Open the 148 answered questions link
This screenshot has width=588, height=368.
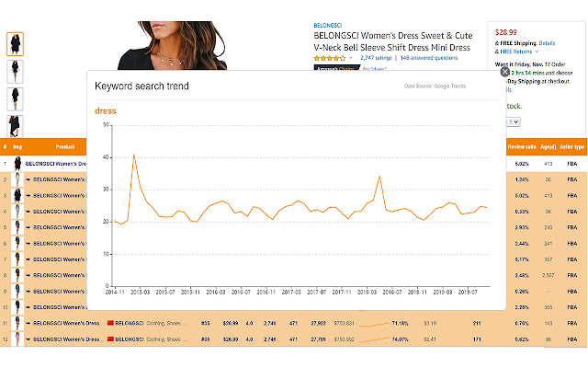click(x=429, y=58)
